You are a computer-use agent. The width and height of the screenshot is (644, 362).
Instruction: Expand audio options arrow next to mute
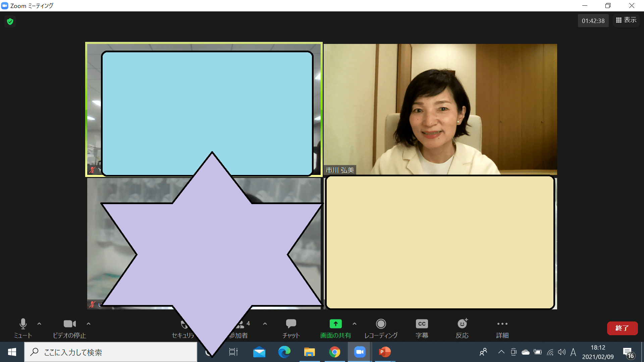tap(39, 324)
